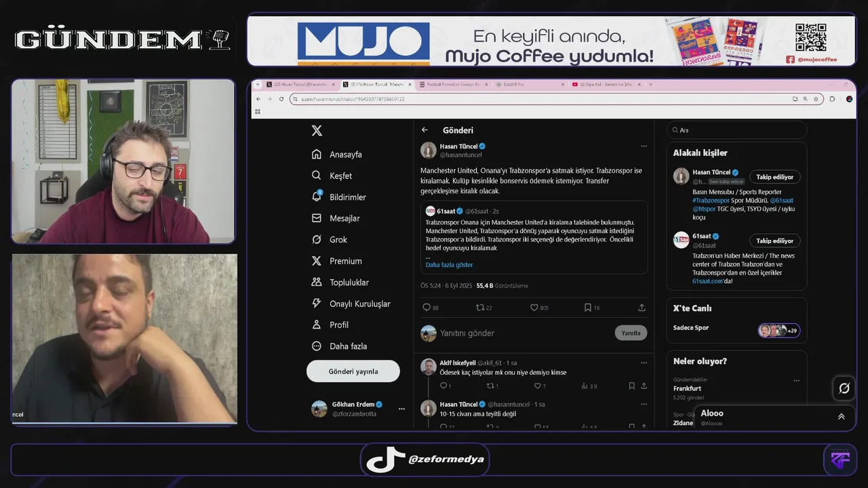Click the Yanıtla reply button

coord(631,333)
